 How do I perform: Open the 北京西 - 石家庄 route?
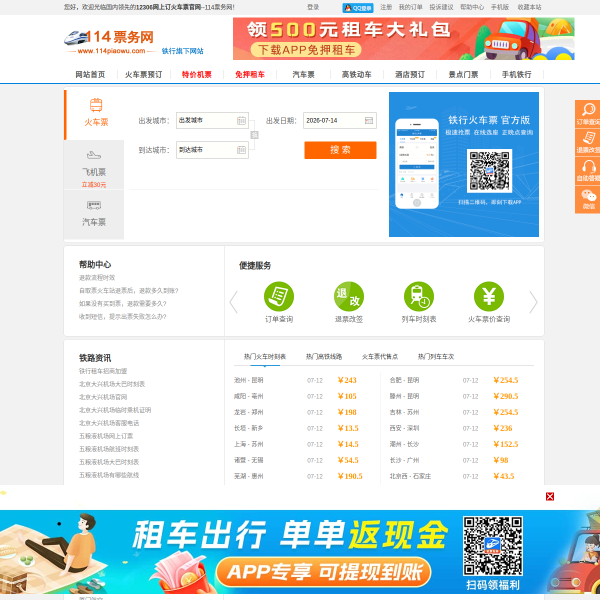coord(410,476)
